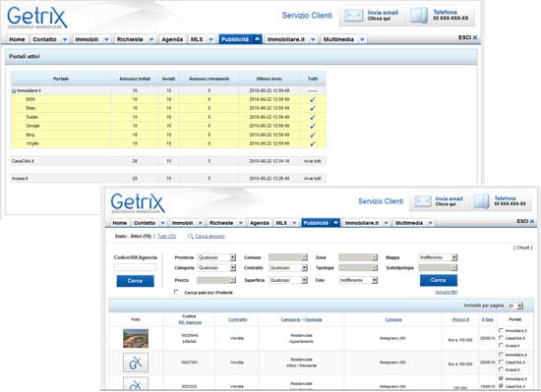Viewport: 541px width, 392px height.
Task: Check immobiliare.it for the Appartamento listing
Action: (501, 331)
